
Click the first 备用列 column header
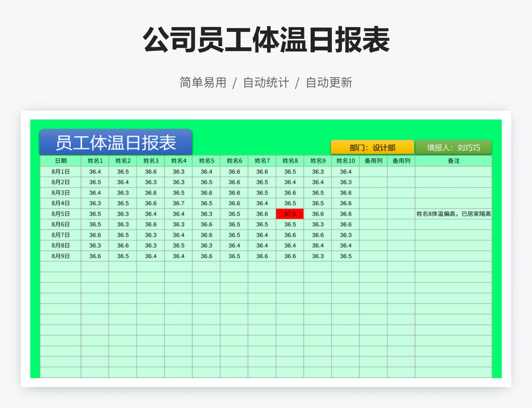coord(373,161)
